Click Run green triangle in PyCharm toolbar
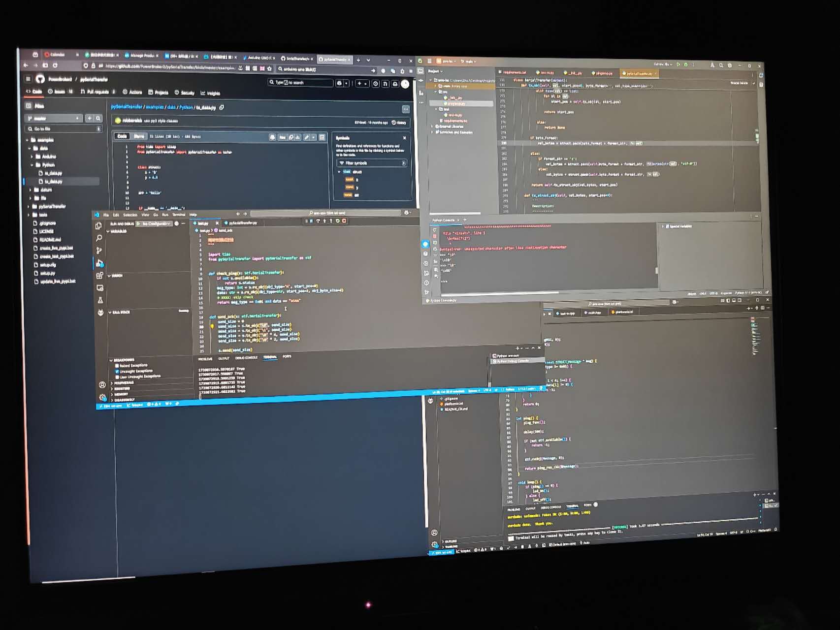The width and height of the screenshot is (840, 630). point(678,64)
